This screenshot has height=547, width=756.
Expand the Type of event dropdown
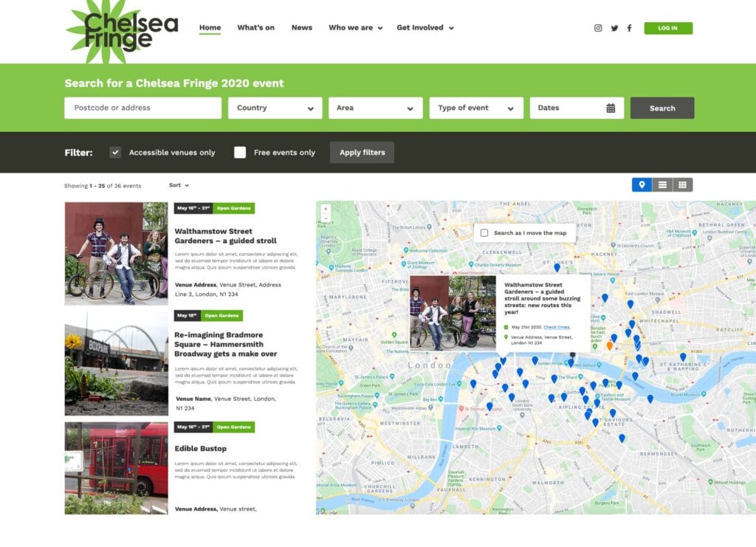476,108
